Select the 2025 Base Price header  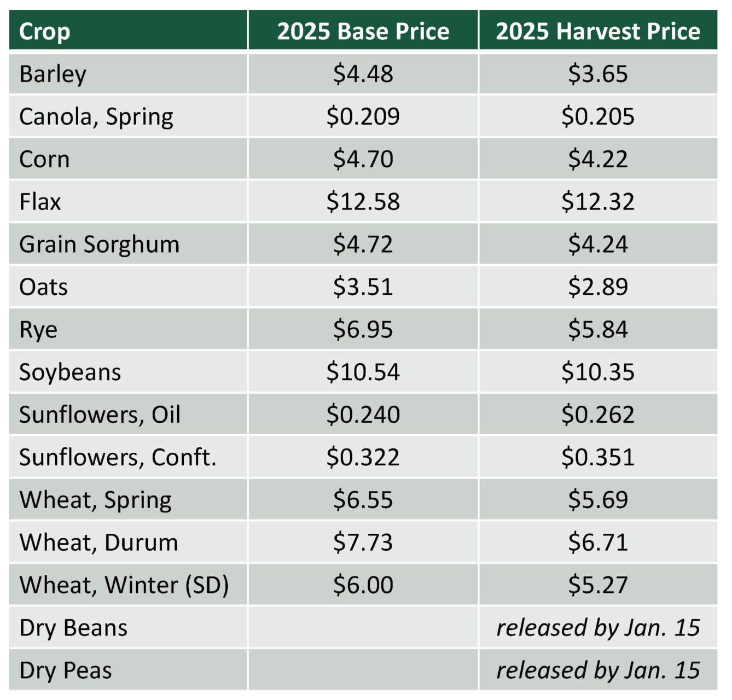click(x=363, y=31)
